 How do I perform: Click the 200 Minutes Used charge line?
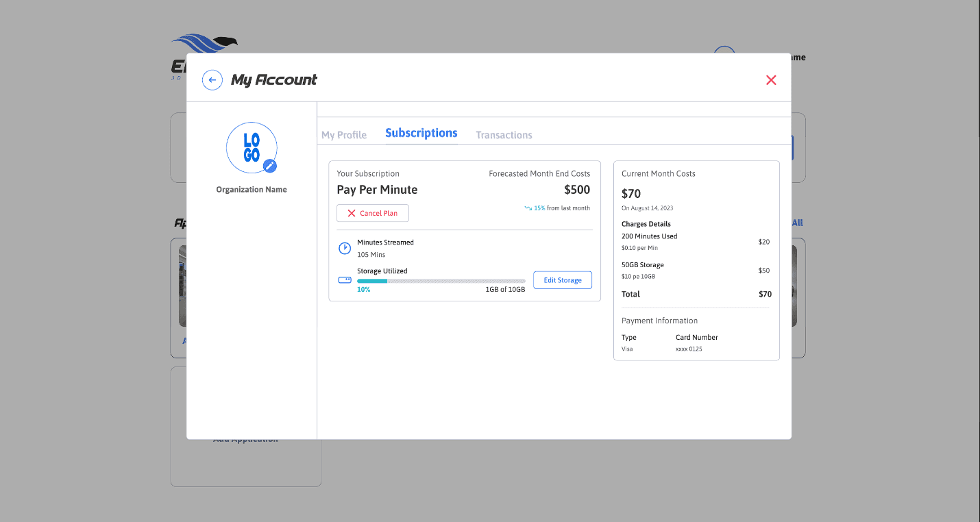[x=696, y=242]
